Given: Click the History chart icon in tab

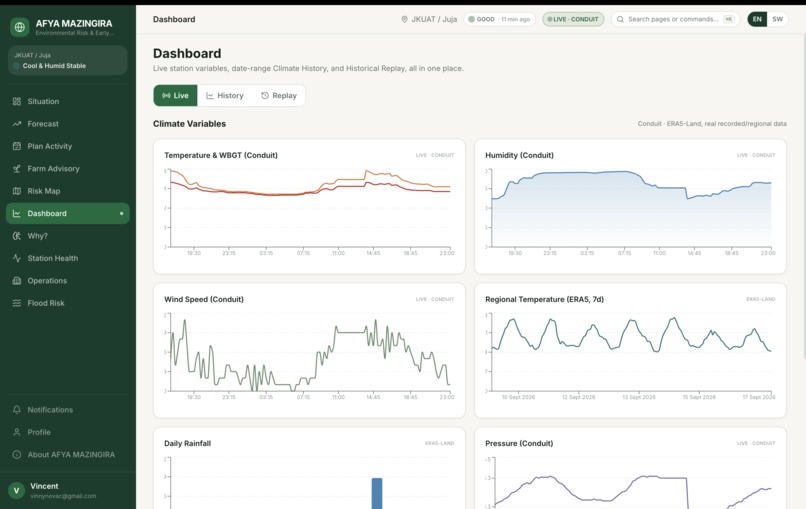Looking at the screenshot, I should click(x=210, y=96).
